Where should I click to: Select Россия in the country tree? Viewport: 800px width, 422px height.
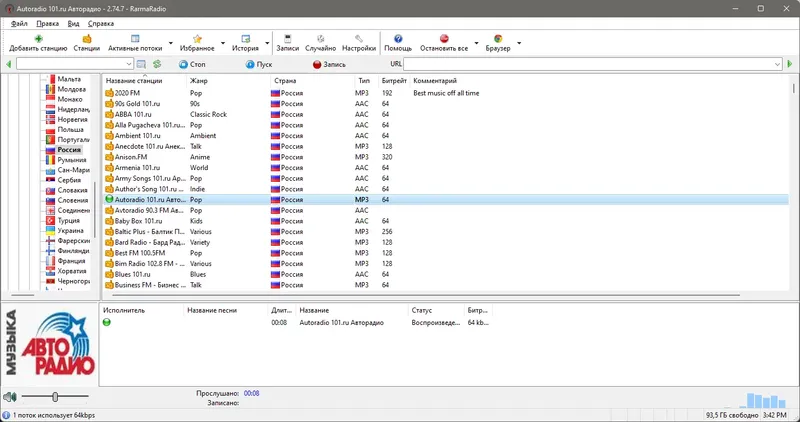[x=69, y=150]
